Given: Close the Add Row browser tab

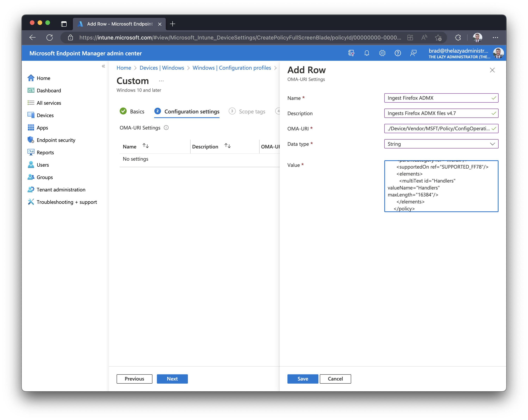Looking at the screenshot, I should (x=160, y=24).
